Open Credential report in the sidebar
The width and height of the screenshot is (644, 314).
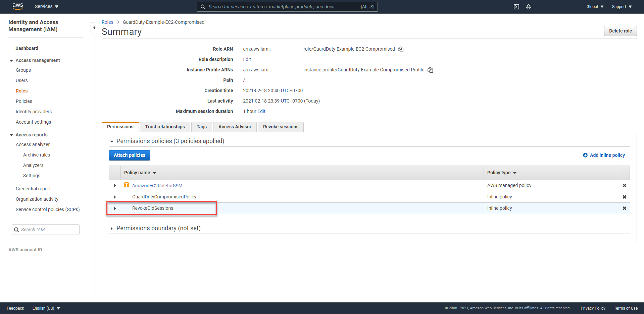point(33,189)
